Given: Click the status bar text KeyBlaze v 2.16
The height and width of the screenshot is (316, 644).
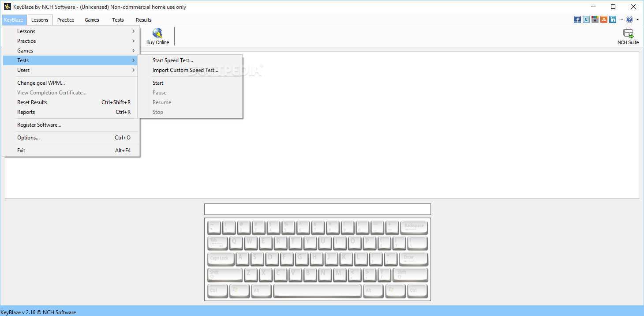Looking at the screenshot, I should (x=38, y=312).
